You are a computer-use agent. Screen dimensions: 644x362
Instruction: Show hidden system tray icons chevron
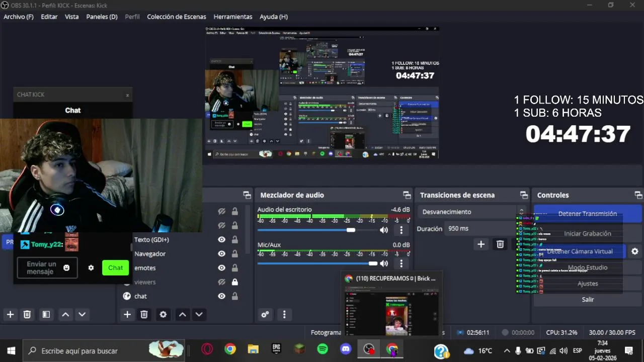click(507, 350)
